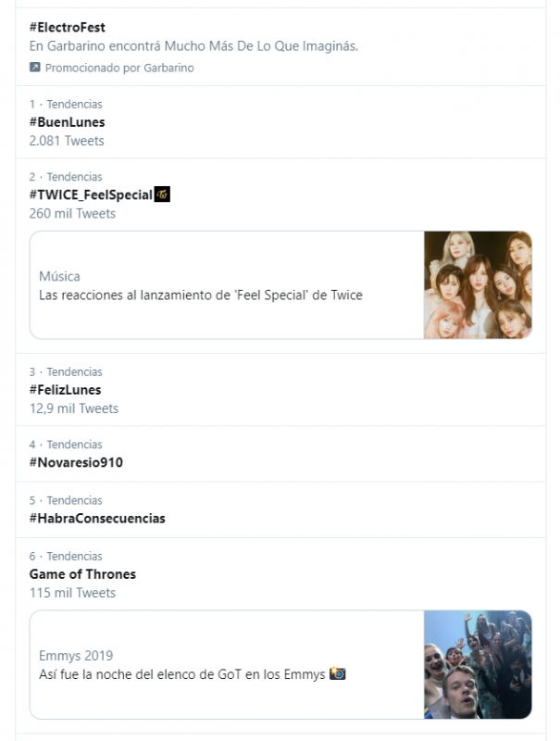560x741 pixels.
Task: Click the 115 mil Tweets count
Action: pyautogui.click(x=72, y=593)
